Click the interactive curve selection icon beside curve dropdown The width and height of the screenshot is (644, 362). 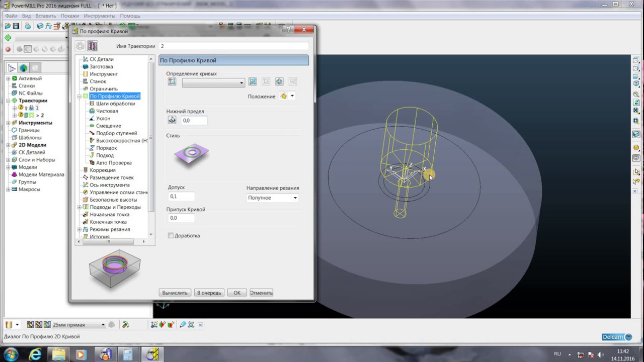tap(253, 82)
